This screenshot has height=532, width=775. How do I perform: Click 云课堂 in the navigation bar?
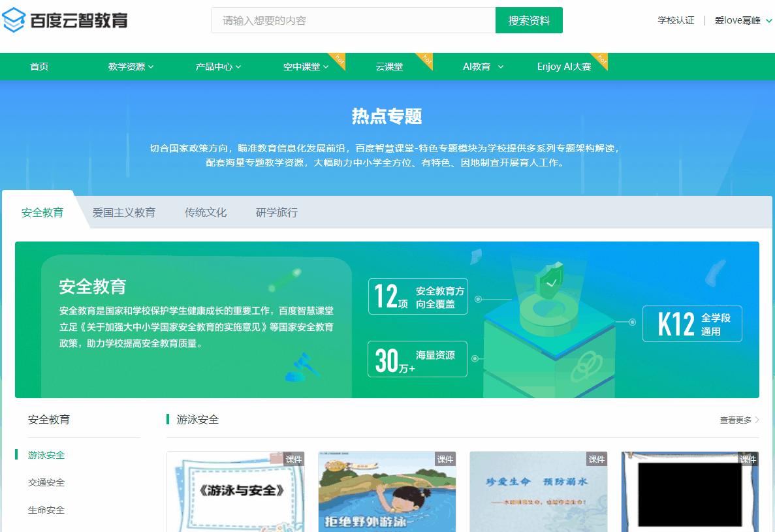390,67
